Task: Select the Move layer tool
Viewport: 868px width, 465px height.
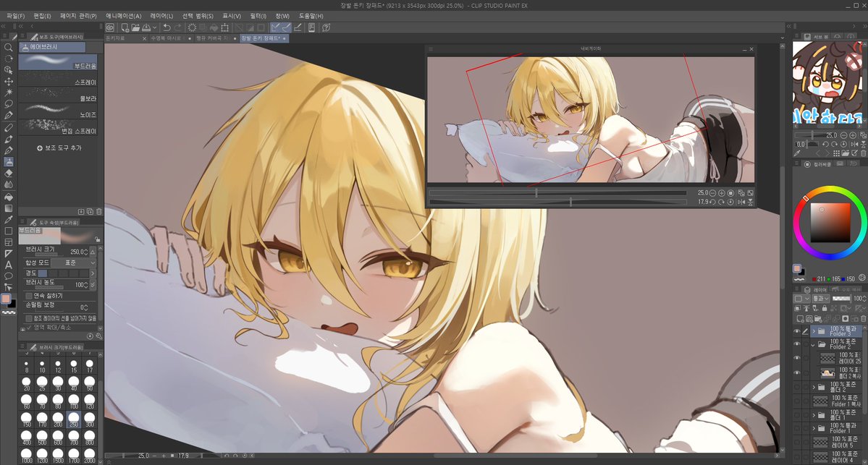Action: [x=8, y=81]
